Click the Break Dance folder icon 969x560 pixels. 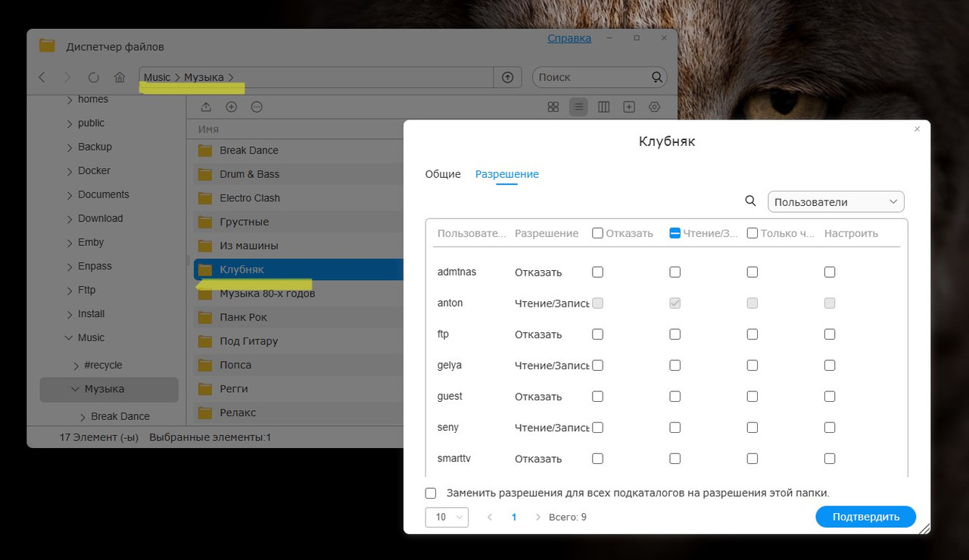pyautogui.click(x=205, y=151)
